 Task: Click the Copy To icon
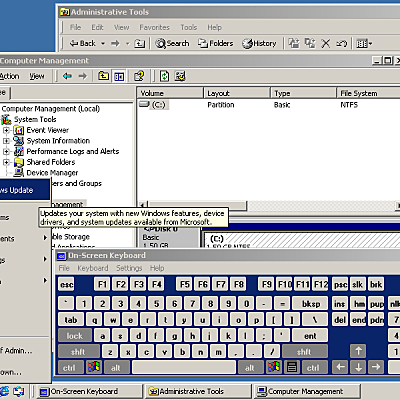click(x=310, y=43)
